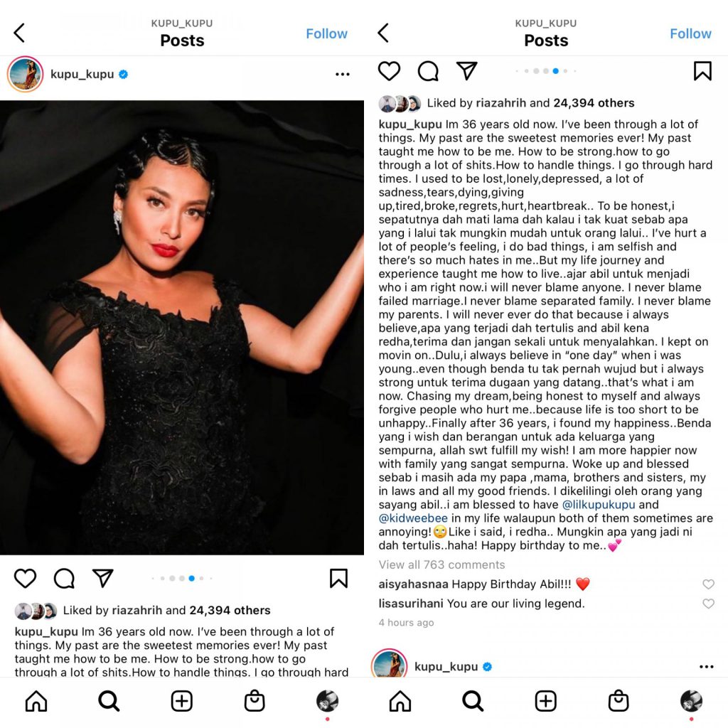
Task: Share post with left paper plane icon
Action: pyautogui.click(x=102, y=578)
